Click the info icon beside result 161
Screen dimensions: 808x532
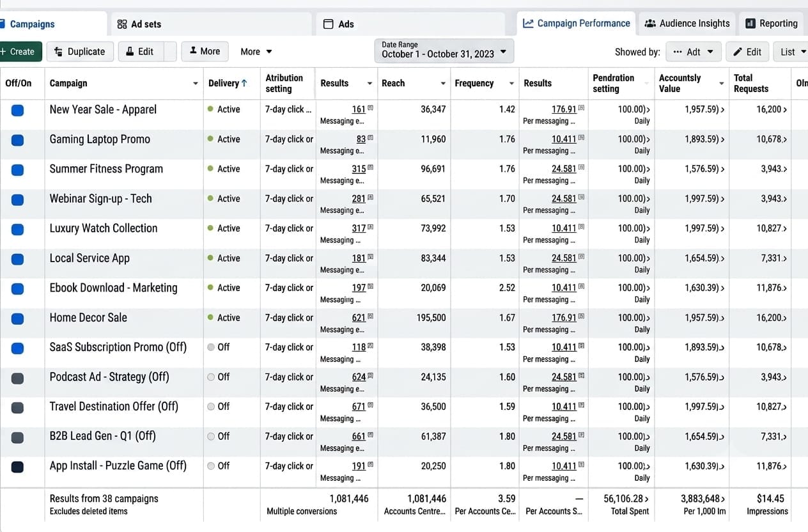pos(371,108)
